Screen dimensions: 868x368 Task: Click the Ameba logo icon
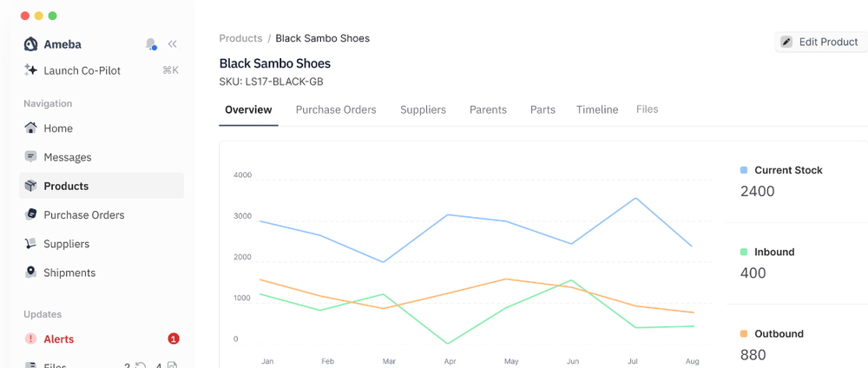[31, 44]
